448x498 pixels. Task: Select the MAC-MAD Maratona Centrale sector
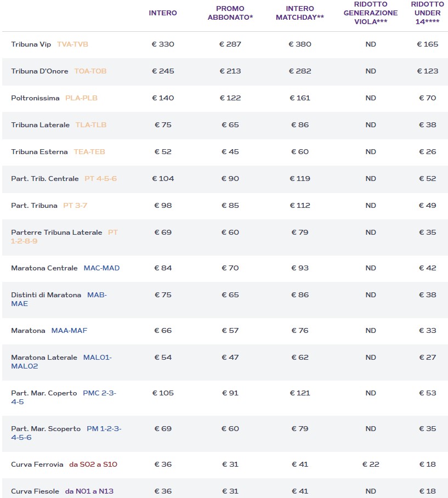pos(101,268)
